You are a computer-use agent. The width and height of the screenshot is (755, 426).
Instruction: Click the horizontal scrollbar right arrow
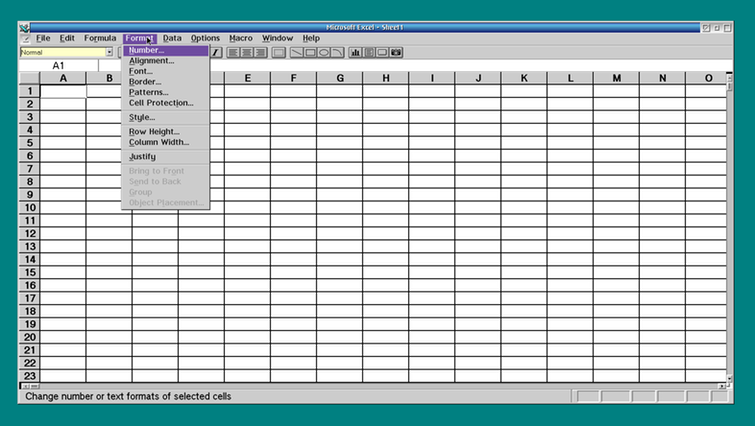click(722, 386)
